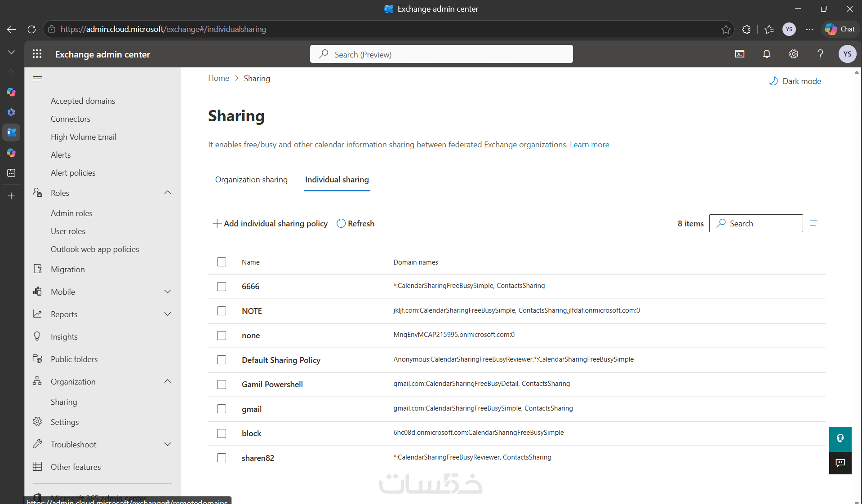Expand the Reports section

(x=168, y=314)
